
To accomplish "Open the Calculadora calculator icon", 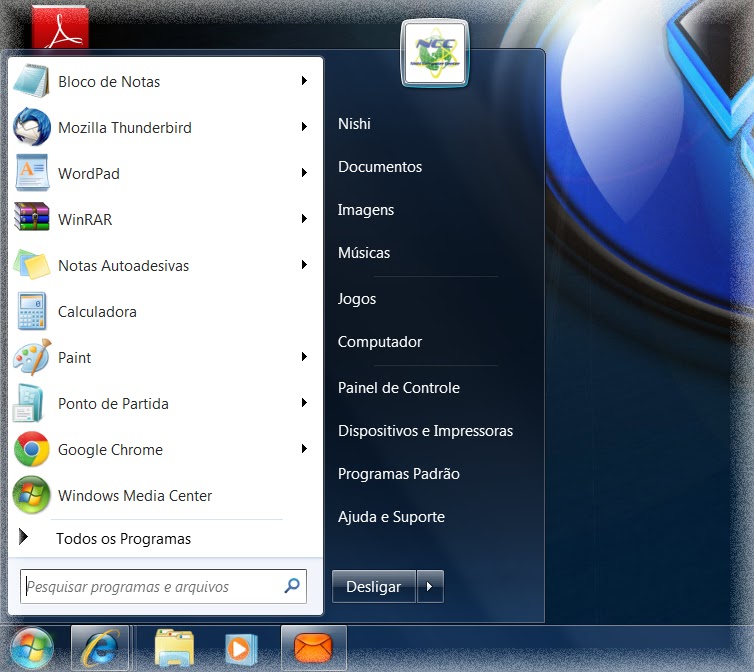I will (x=32, y=311).
